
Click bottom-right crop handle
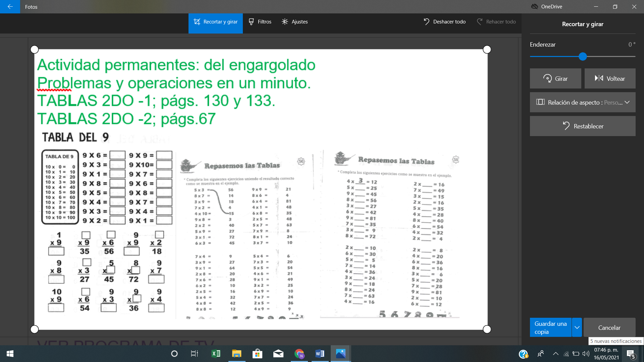(487, 329)
